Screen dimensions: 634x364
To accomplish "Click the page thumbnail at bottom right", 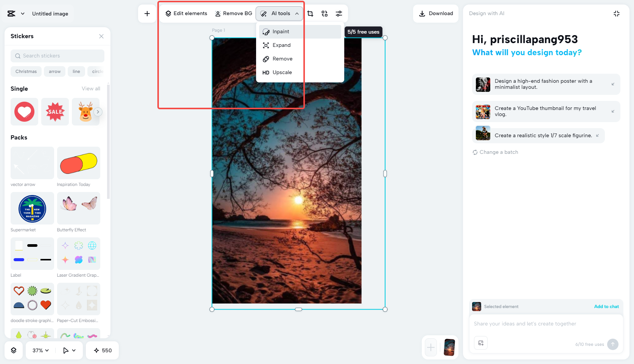I will click(449, 347).
